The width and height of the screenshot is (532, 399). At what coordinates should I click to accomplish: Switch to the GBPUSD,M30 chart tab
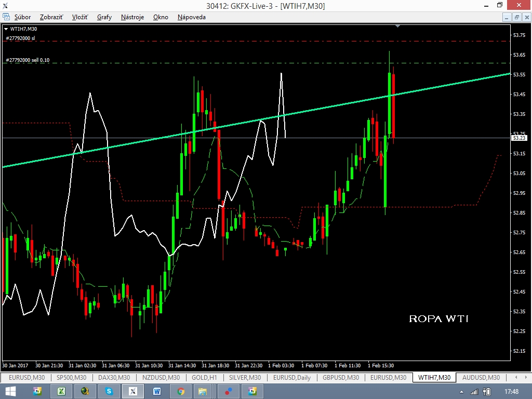341,377
